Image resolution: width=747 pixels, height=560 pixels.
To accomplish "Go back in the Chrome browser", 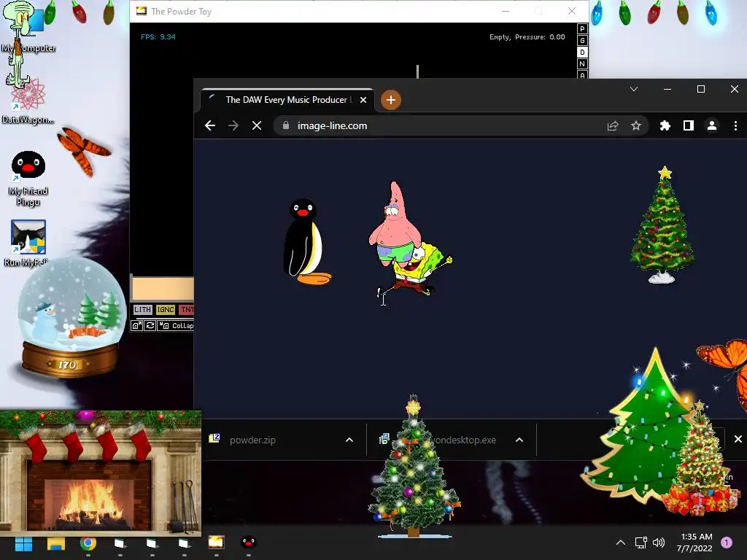I will coord(210,125).
